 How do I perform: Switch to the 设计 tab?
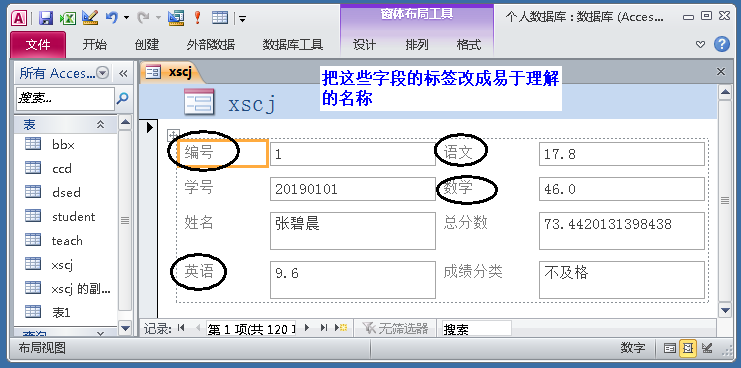point(364,45)
